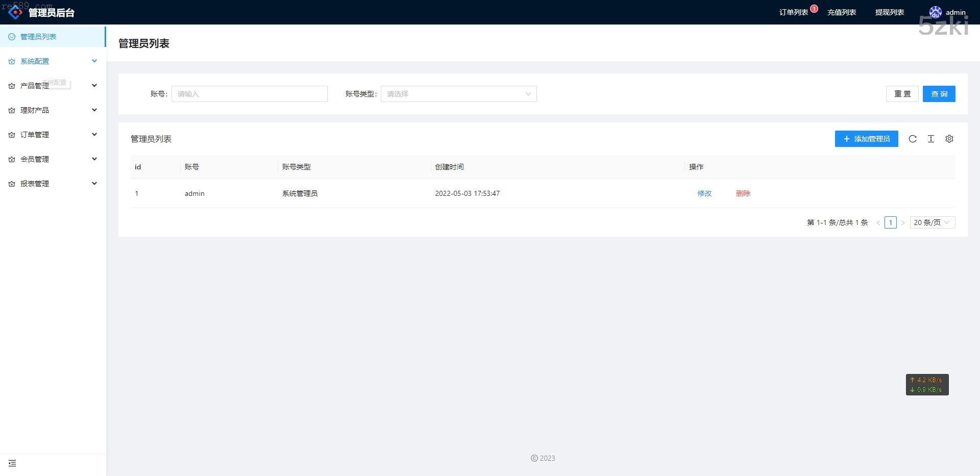Click the admin avatar icon

(x=935, y=12)
